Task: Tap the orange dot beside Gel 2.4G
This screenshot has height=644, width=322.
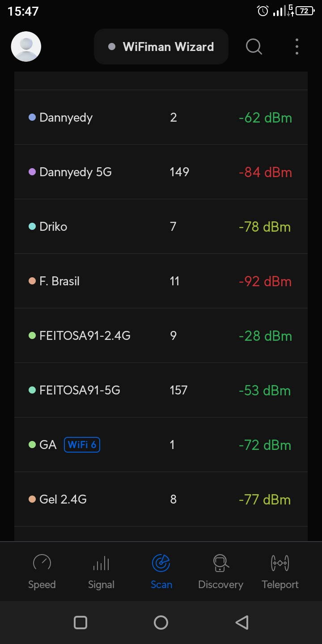Action: point(32,499)
